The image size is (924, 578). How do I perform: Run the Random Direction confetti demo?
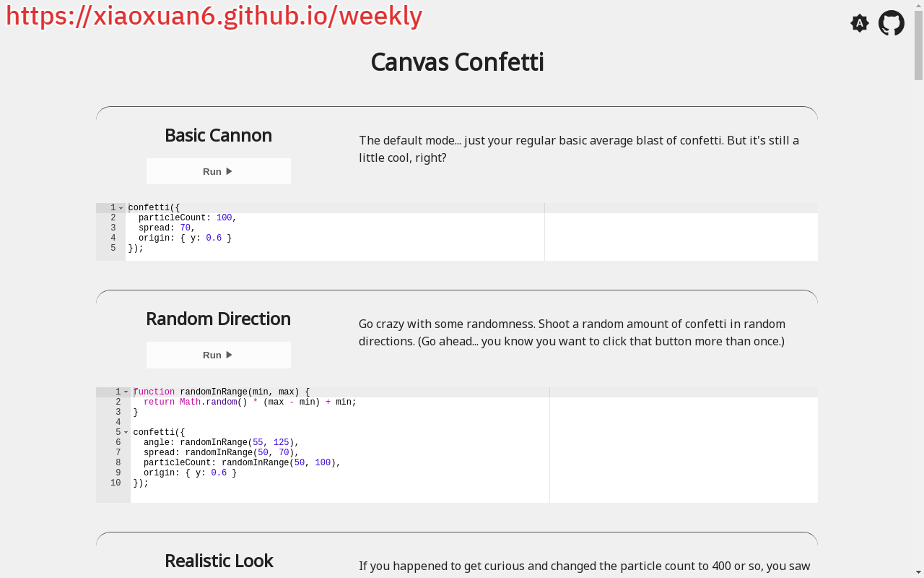coord(218,355)
